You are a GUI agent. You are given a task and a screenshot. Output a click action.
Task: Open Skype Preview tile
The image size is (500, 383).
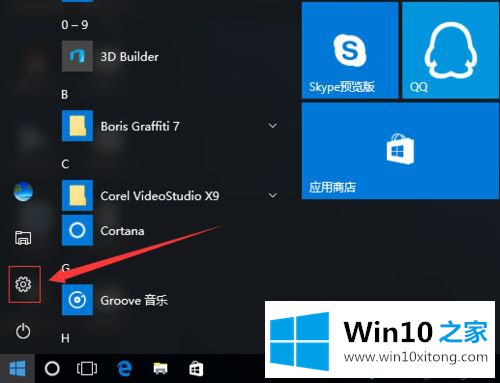coord(350,51)
